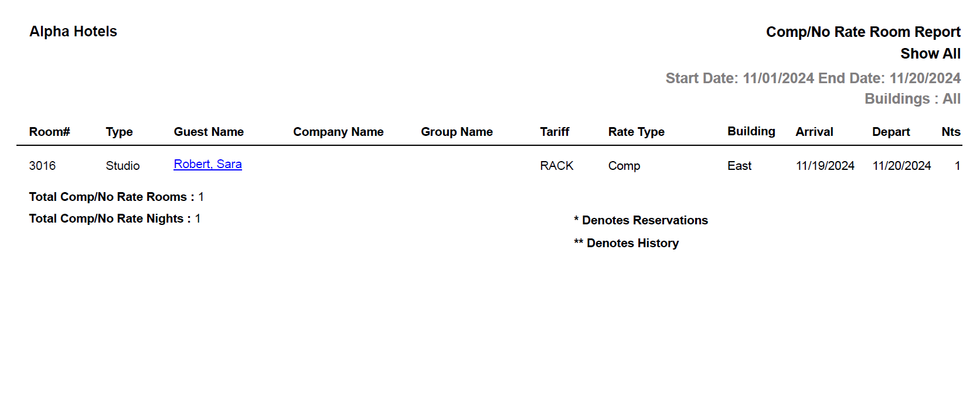Select the Company Name column header

click(x=338, y=132)
